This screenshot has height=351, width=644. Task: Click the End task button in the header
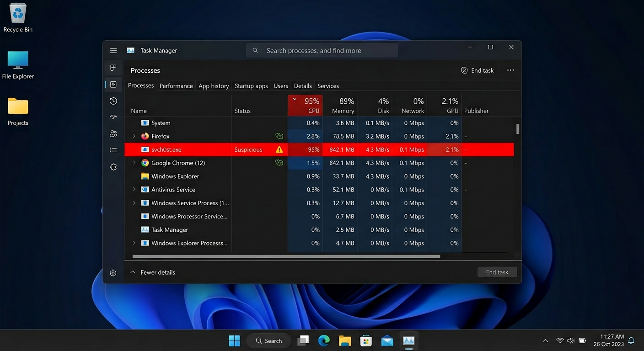[x=478, y=70]
